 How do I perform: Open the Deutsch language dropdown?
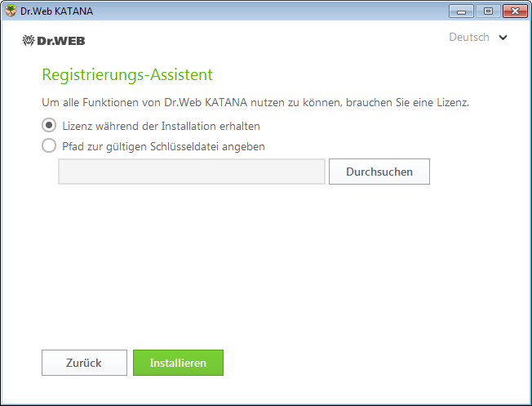[x=477, y=37]
